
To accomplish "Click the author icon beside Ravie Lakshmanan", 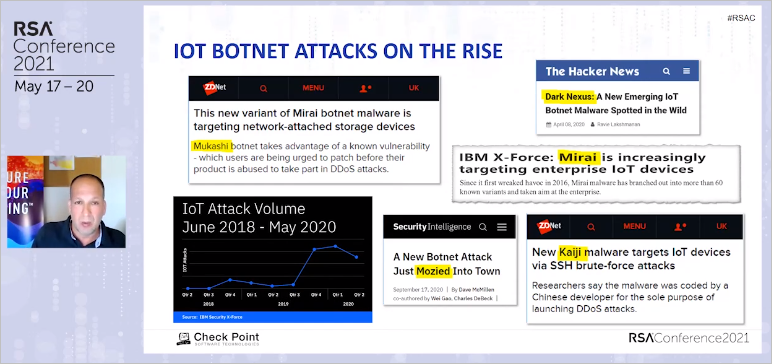I will 593,125.
